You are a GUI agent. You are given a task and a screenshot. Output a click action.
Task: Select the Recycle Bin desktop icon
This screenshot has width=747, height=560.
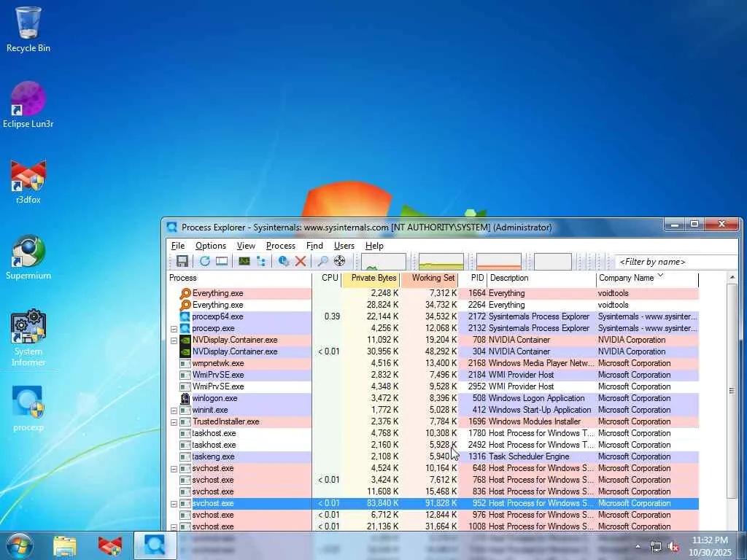(x=28, y=29)
